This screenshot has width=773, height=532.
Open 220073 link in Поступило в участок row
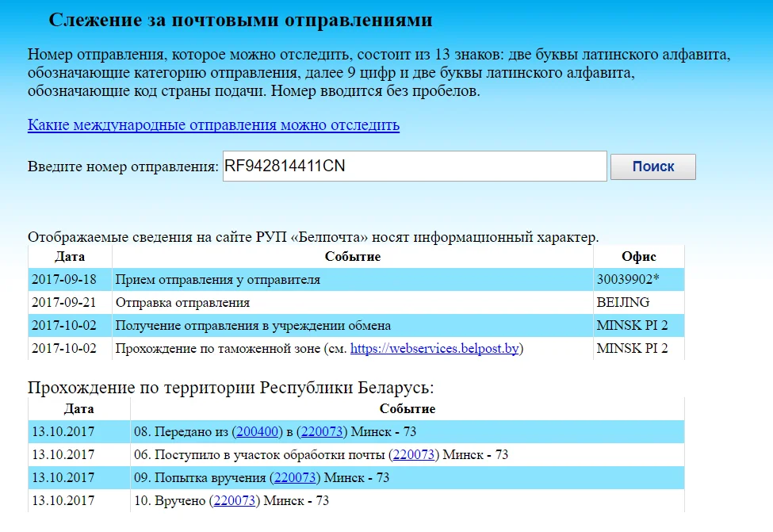[x=413, y=454]
